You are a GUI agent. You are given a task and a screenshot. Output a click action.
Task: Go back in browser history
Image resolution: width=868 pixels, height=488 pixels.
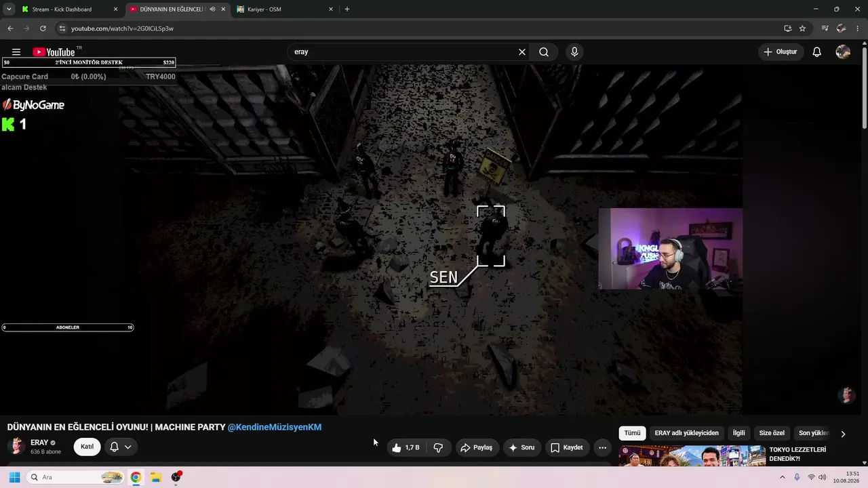pyautogui.click(x=10, y=28)
